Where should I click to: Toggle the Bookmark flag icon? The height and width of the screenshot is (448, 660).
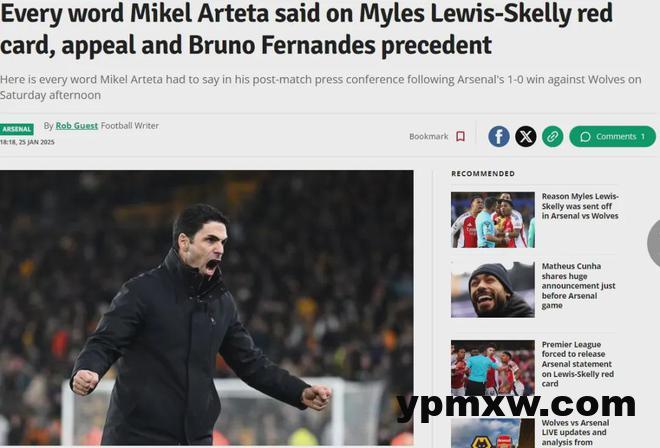click(x=460, y=136)
